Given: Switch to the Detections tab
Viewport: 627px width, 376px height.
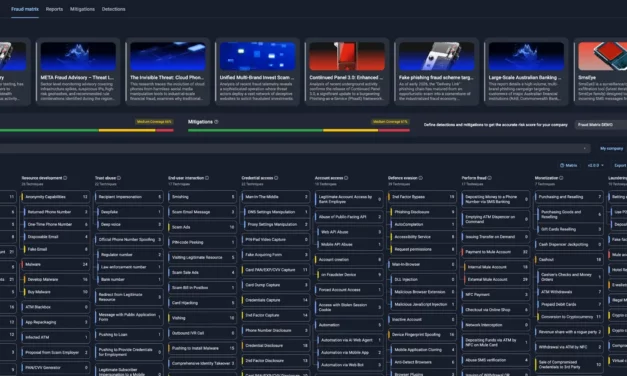Looking at the screenshot, I should point(113,9).
